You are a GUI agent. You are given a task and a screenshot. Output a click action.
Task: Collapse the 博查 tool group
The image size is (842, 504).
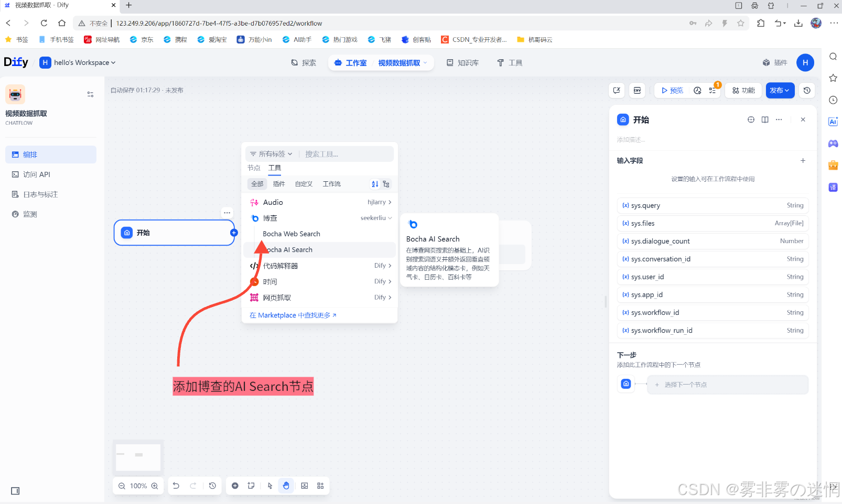point(321,218)
